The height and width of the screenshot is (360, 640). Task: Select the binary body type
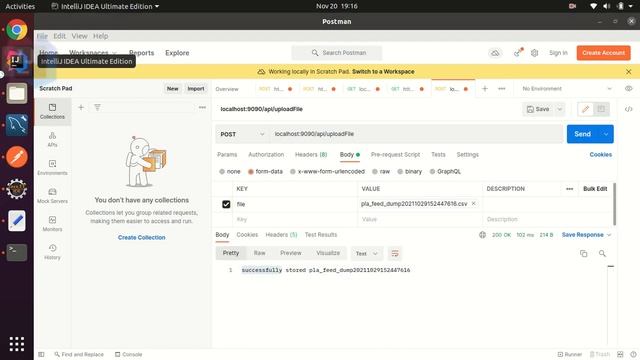pyautogui.click(x=409, y=171)
